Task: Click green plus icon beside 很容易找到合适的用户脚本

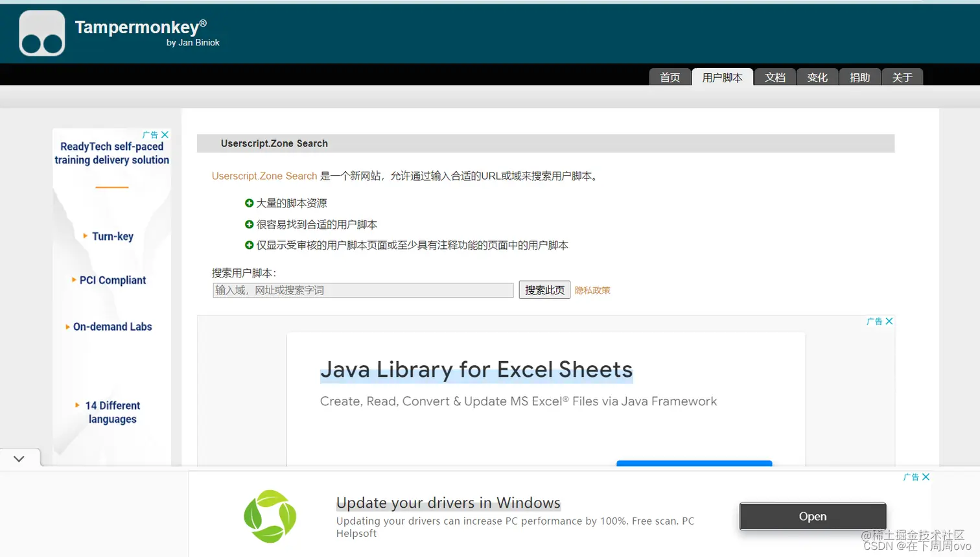Action: (x=249, y=224)
